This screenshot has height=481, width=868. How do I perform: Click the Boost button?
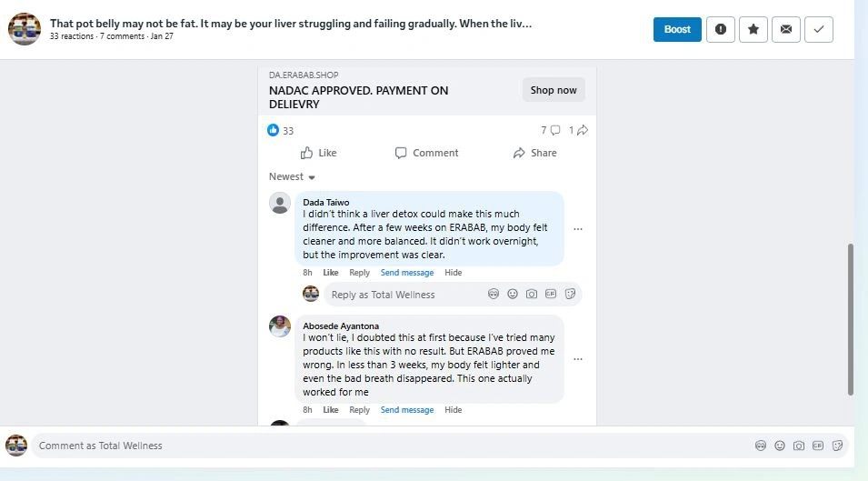tap(677, 29)
